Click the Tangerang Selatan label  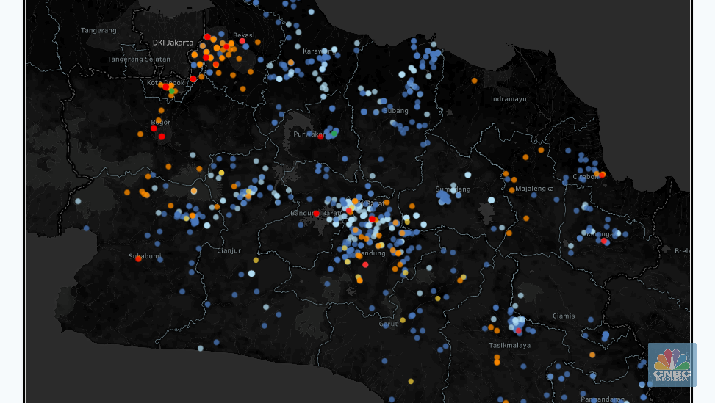click(140, 59)
